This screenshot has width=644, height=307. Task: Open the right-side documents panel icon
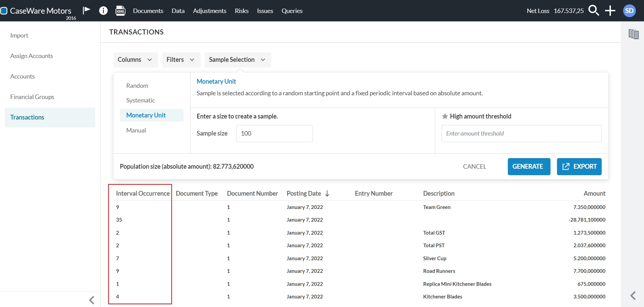click(633, 34)
